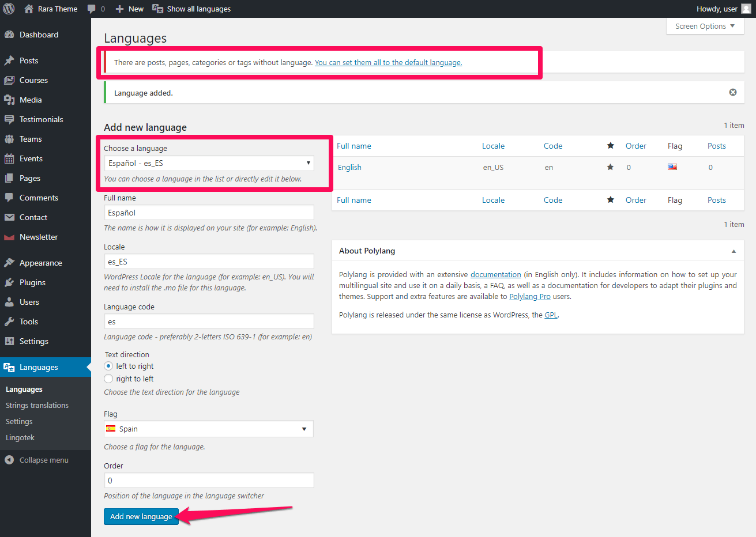This screenshot has height=537, width=756.
Task: Click the Media sidebar icon
Action: click(9, 100)
